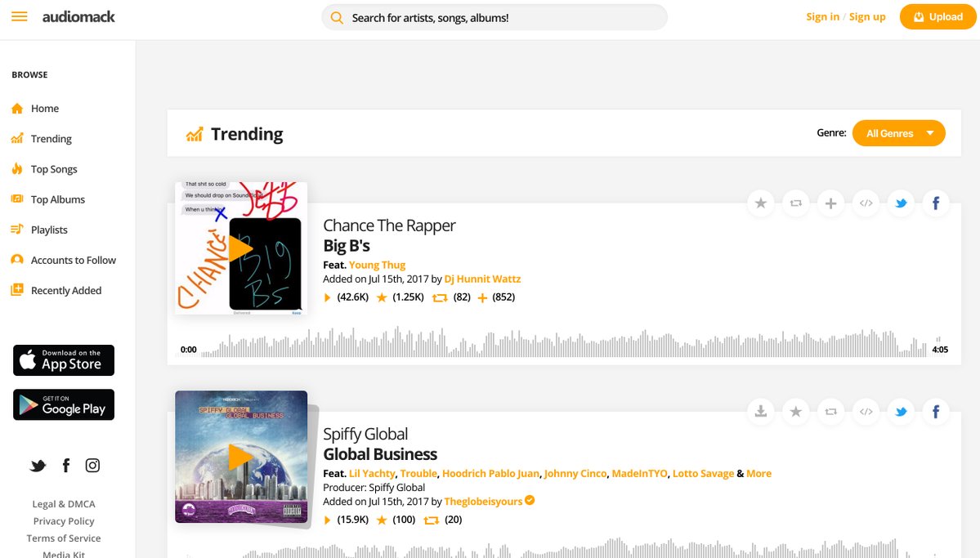The width and height of the screenshot is (980, 558).
Task: Open audiomack's Instagram page icon
Action: tap(93, 466)
